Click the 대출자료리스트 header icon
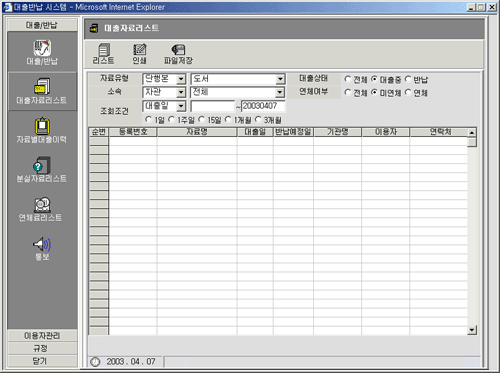Image resolution: width=500 pixels, height=373 pixels. [x=94, y=28]
